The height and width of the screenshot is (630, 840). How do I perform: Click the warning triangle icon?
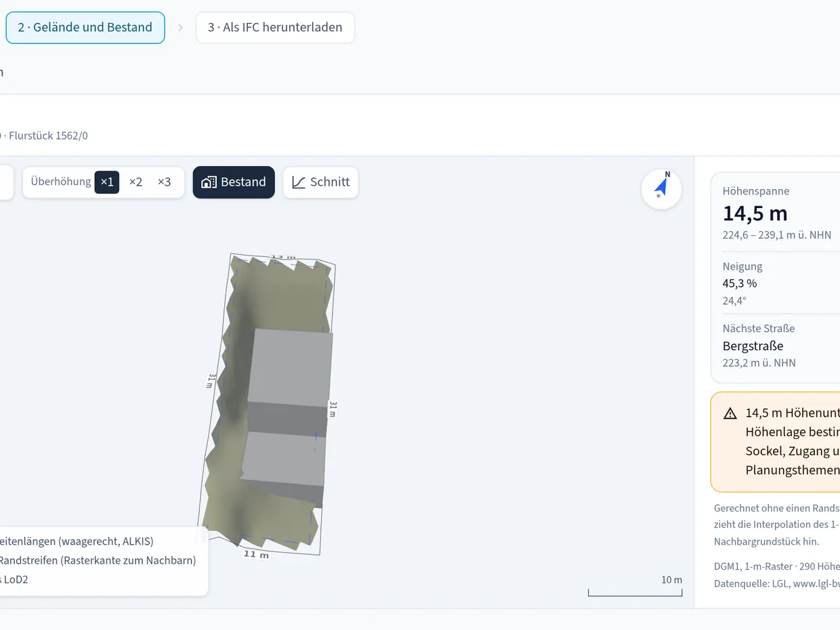click(x=730, y=413)
